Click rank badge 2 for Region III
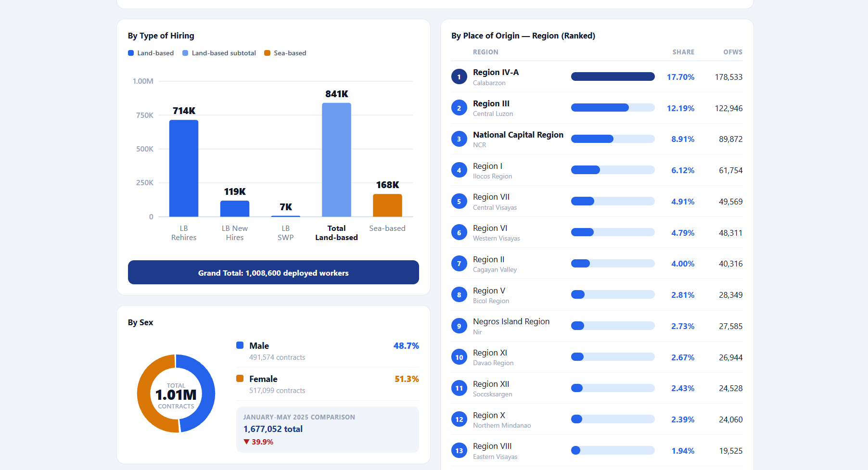This screenshot has width=868, height=470. 459,108
